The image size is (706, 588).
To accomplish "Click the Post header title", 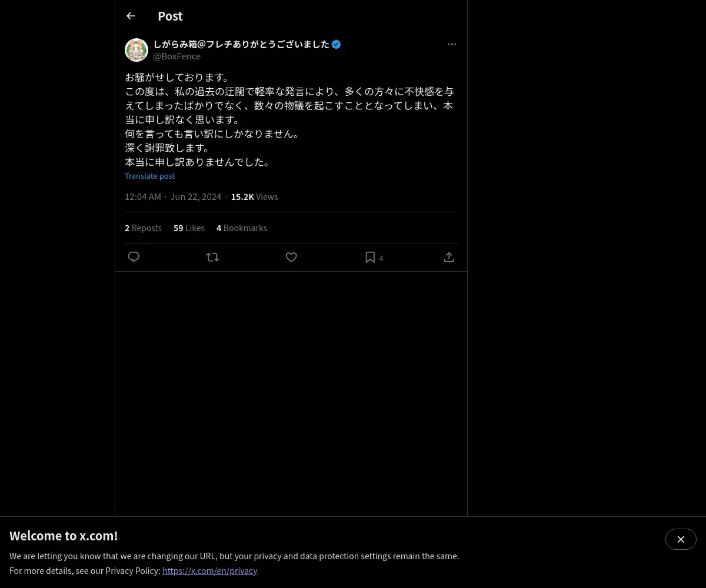I will 170,16.
